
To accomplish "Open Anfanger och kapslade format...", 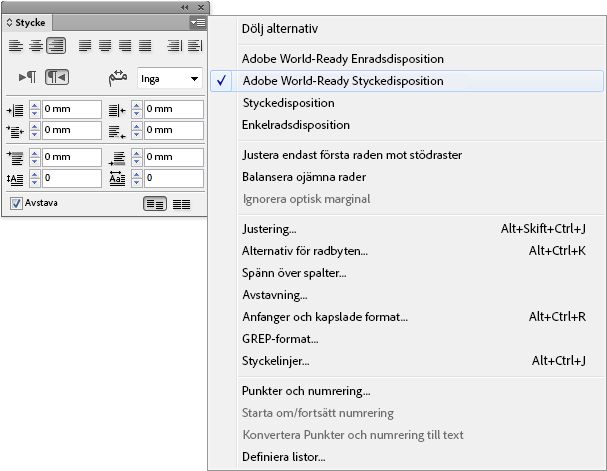I will coord(420,317).
